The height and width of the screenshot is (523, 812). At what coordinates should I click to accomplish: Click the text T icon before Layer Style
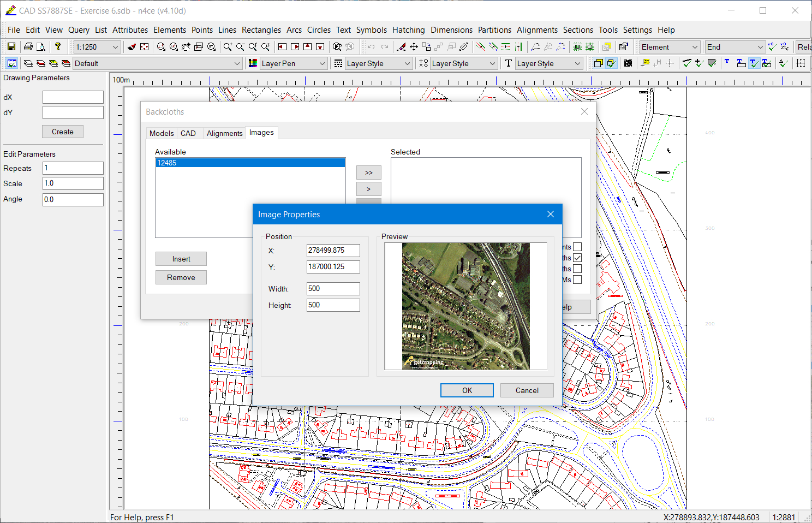pos(509,63)
